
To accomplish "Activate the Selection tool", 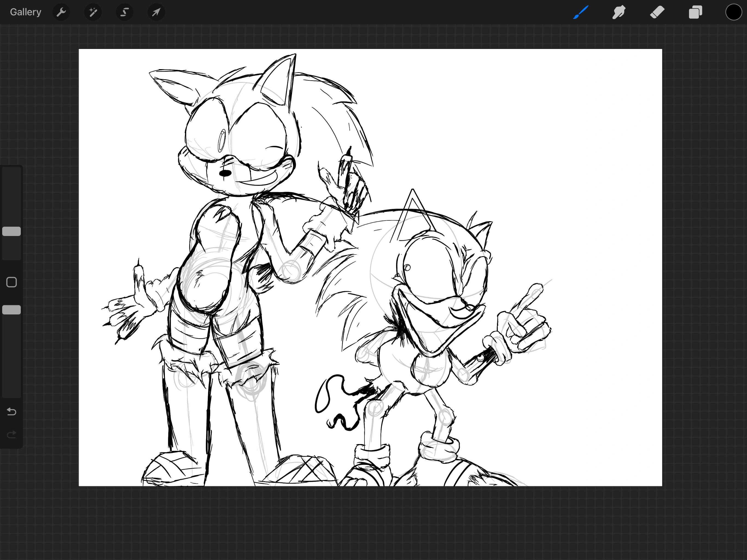I will coord(125,12).
